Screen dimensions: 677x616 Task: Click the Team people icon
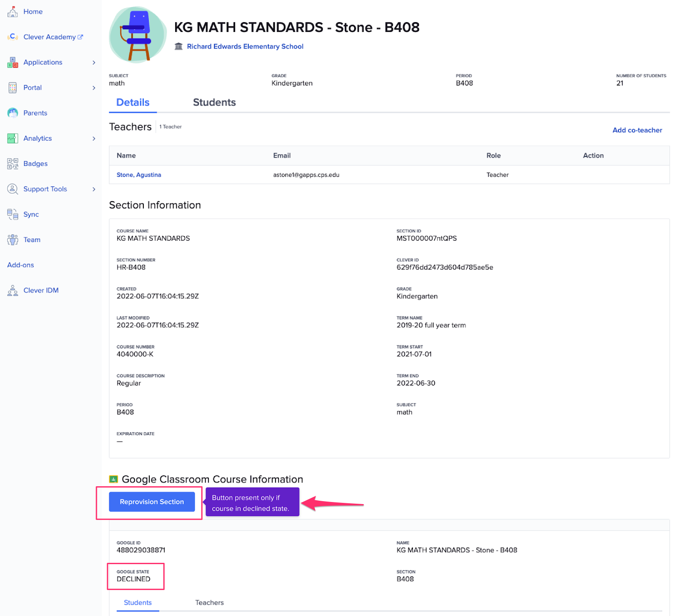13,240
